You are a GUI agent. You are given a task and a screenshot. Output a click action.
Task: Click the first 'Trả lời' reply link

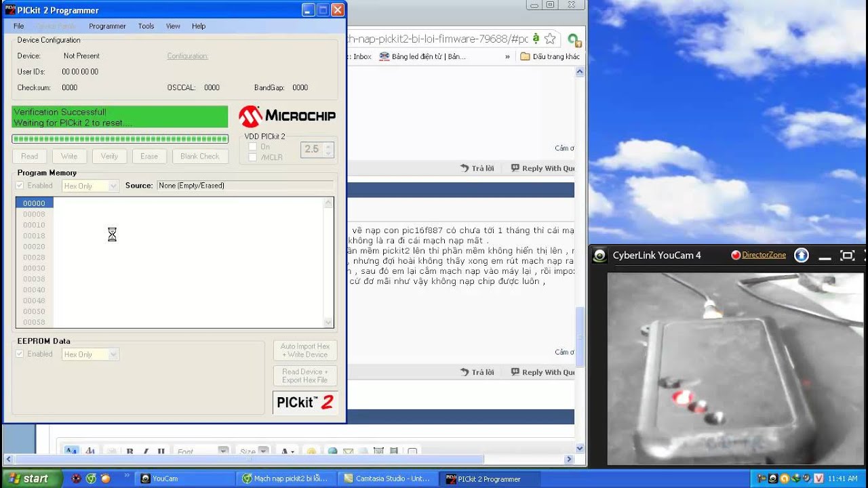click(x=477, y=168)
